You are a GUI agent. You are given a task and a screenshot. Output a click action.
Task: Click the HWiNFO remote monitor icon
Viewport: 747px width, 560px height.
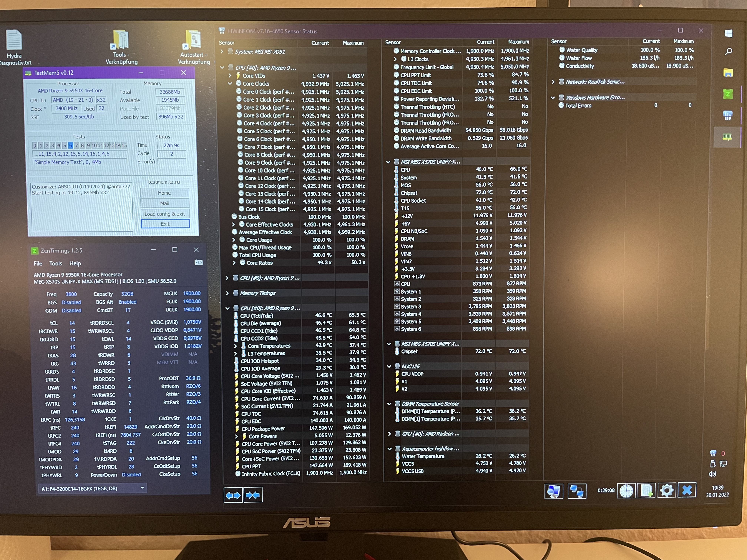click(x=554, y=491)
